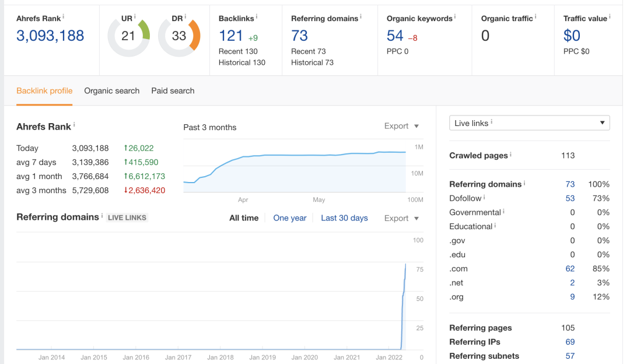This screenshot has height=364, width=630.
Task: Click info icon beside UR gauge
Action: click(135, 16)
